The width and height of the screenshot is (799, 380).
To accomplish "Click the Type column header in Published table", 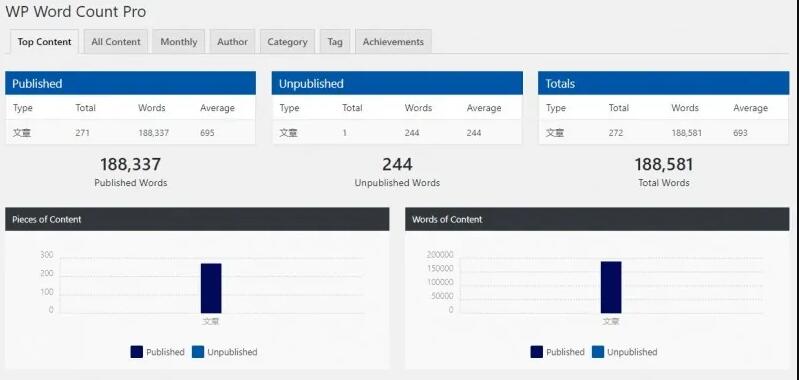I will pyautogui.click(x=22, y=108).
